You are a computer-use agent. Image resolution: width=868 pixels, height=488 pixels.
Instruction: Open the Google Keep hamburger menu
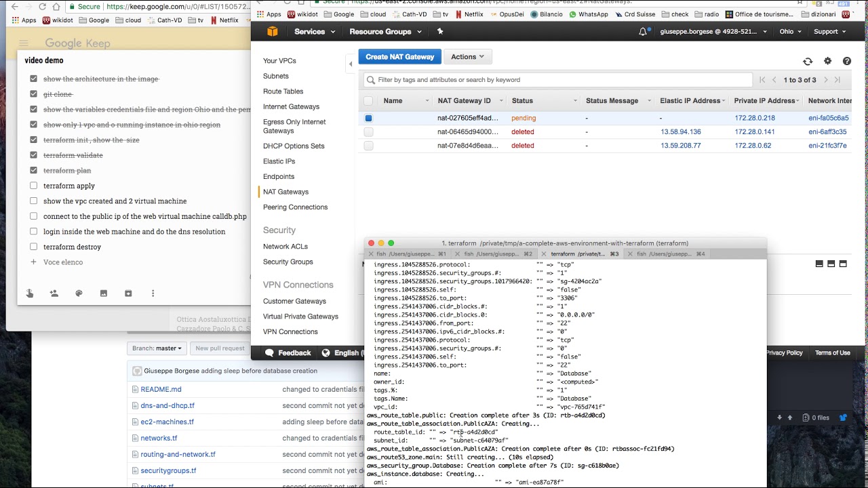click(24, 43)
